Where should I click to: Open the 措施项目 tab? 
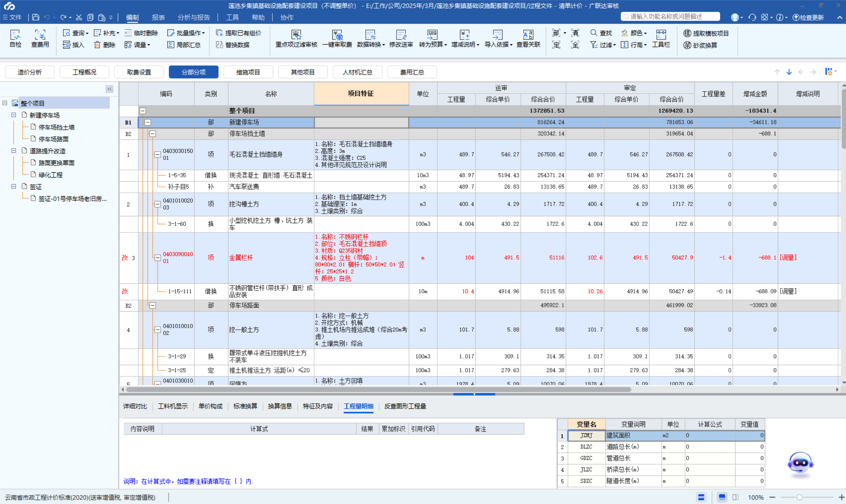click(248, 72)
